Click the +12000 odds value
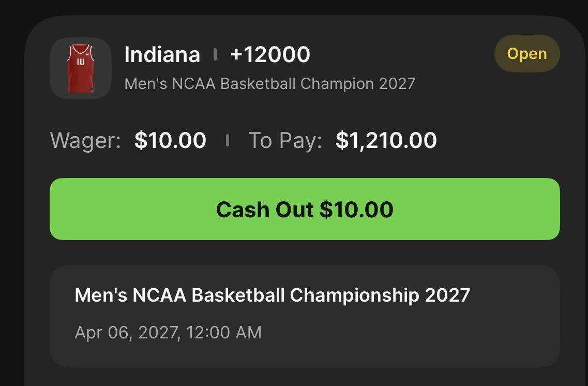588x386 pixels. 270,54
